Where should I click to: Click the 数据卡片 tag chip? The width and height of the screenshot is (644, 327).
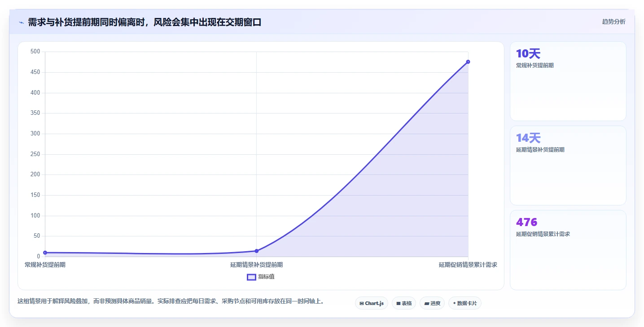(465, 303)
